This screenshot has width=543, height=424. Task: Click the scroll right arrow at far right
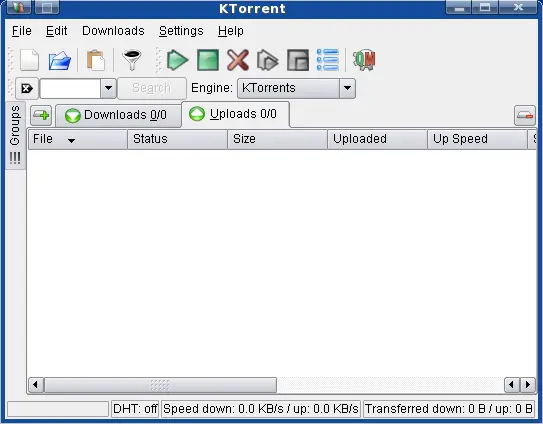pyautogui.click(x=528, y=385)
